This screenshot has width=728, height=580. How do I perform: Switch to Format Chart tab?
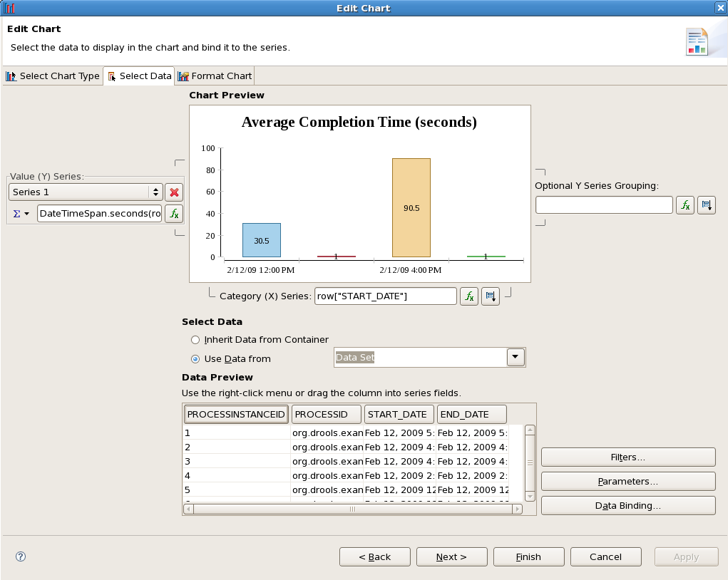pos(215,76)
